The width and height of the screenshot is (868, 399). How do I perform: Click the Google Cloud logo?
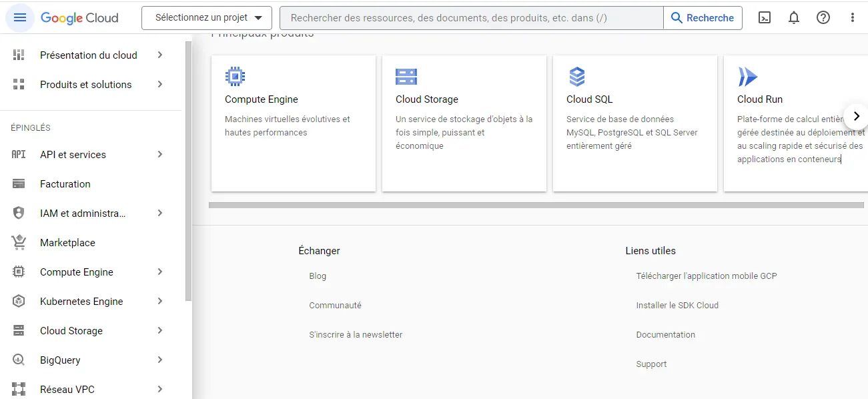[x=79, y=18]
